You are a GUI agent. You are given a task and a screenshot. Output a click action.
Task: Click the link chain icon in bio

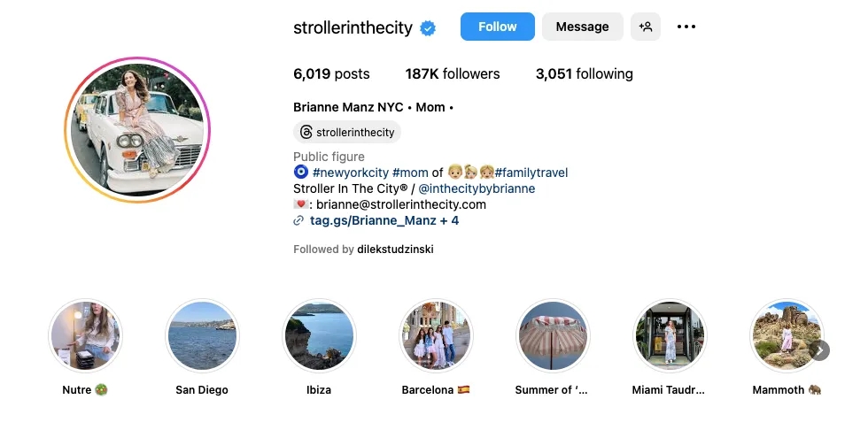299,220
